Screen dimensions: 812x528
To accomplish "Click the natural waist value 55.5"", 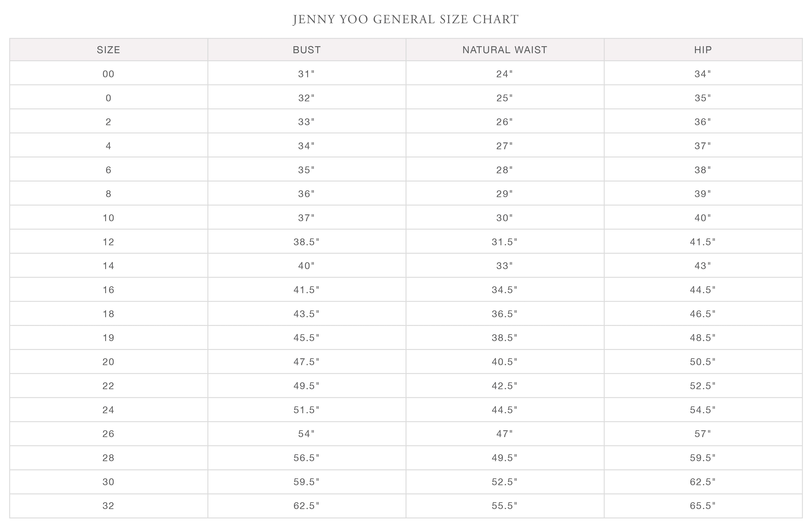I will pos(505,506).
